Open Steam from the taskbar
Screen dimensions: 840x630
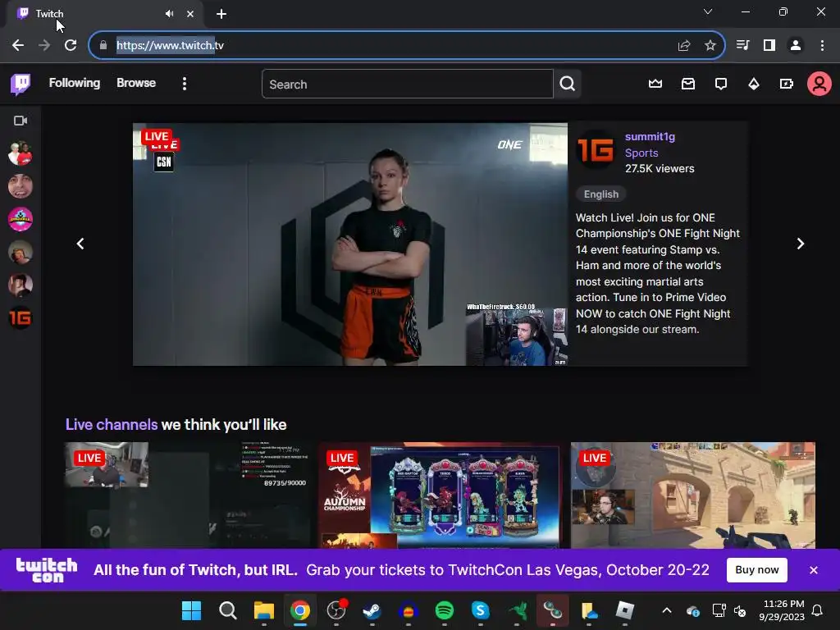tap(372, 610)
